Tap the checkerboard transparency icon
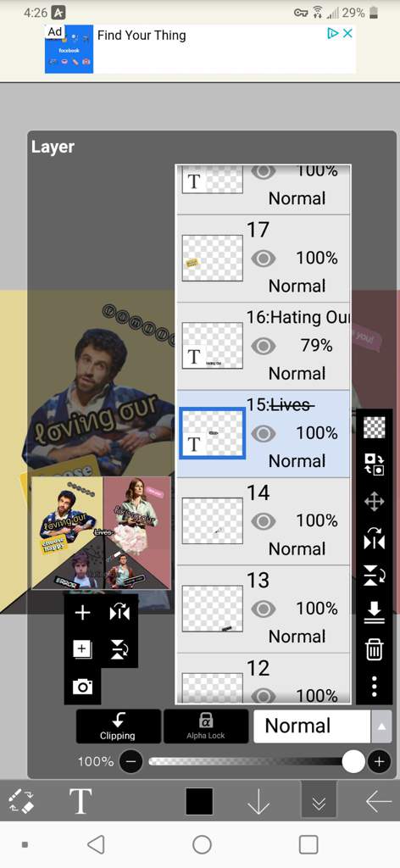Image resolution: width=400 pixels, height=868 pixels. [375, 427]
